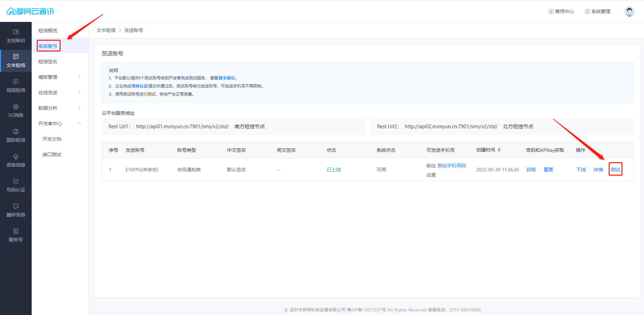Click the user avatar icon

(x=629, y=11)
